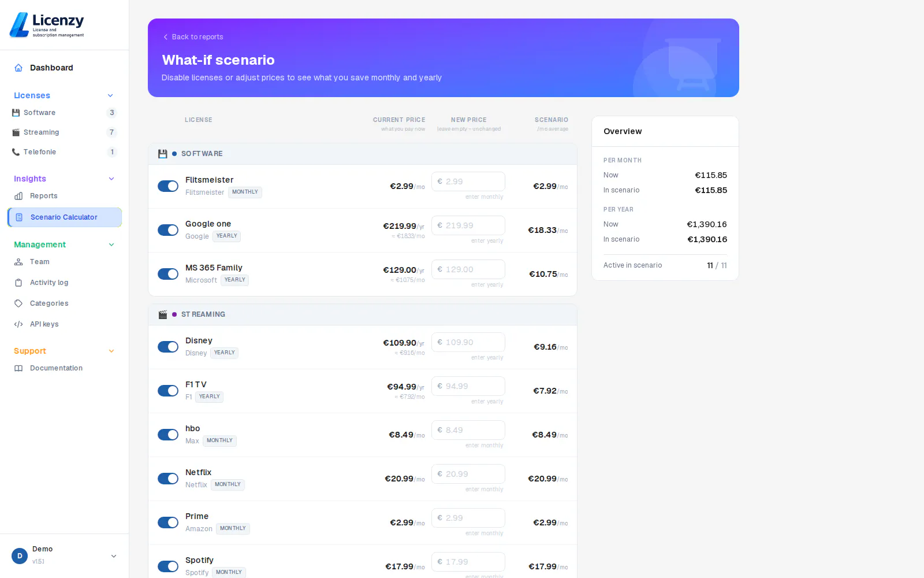
Task: Click the Demo user avatar
Action: tap(20, 556)
